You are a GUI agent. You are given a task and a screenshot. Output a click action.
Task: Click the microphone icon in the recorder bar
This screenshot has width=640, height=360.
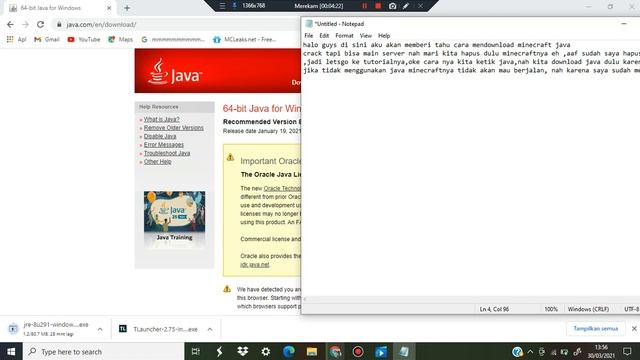point(234,6)
